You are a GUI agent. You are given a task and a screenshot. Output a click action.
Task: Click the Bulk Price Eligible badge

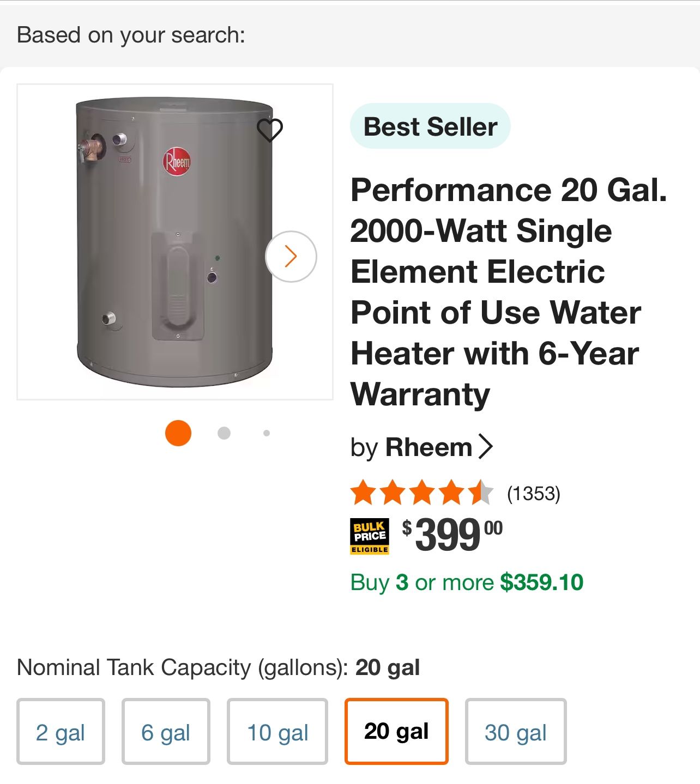(x=370, y=536)
